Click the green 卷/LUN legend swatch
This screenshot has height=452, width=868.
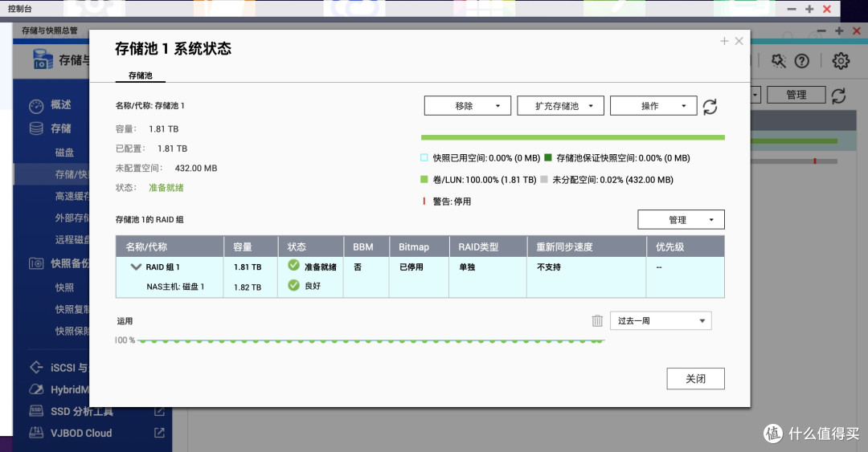click(424, 179)
